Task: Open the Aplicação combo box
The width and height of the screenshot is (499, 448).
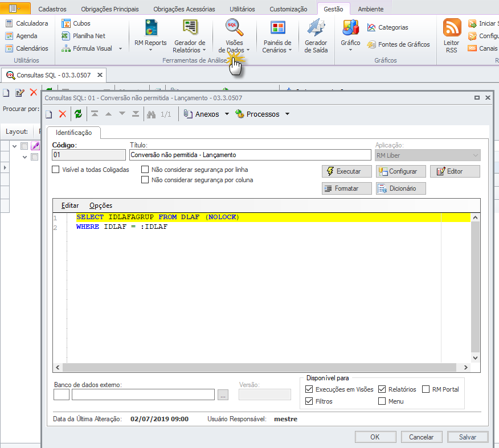Action: point(428,155)
